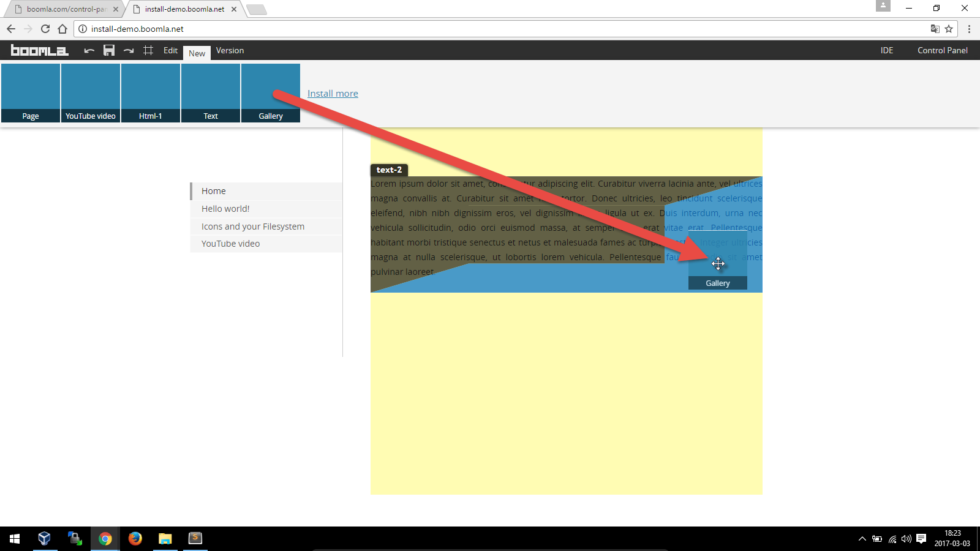Viewport: 980px width, 551px height.
Task: Click the browser address bar
Action: click(490, 29)
